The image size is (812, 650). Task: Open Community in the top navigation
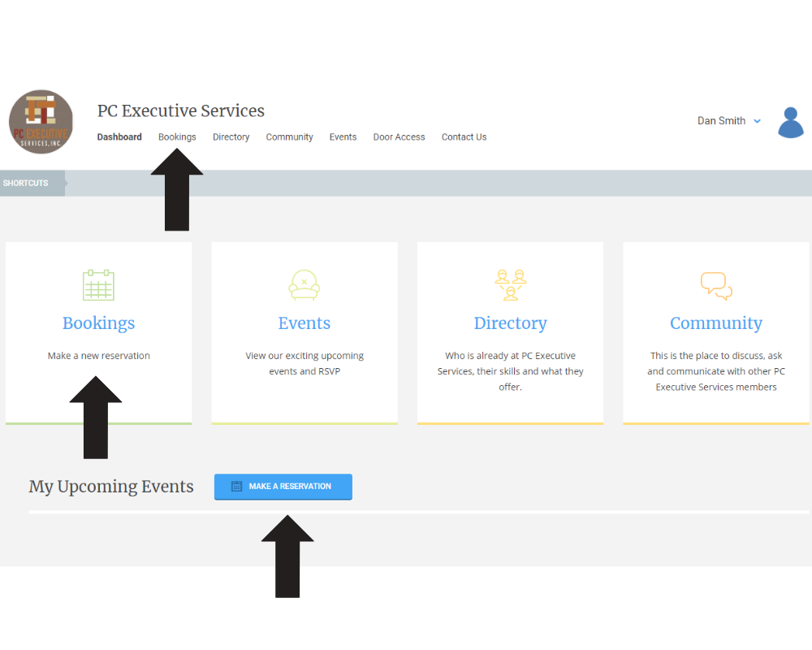[x=290, y=136]
